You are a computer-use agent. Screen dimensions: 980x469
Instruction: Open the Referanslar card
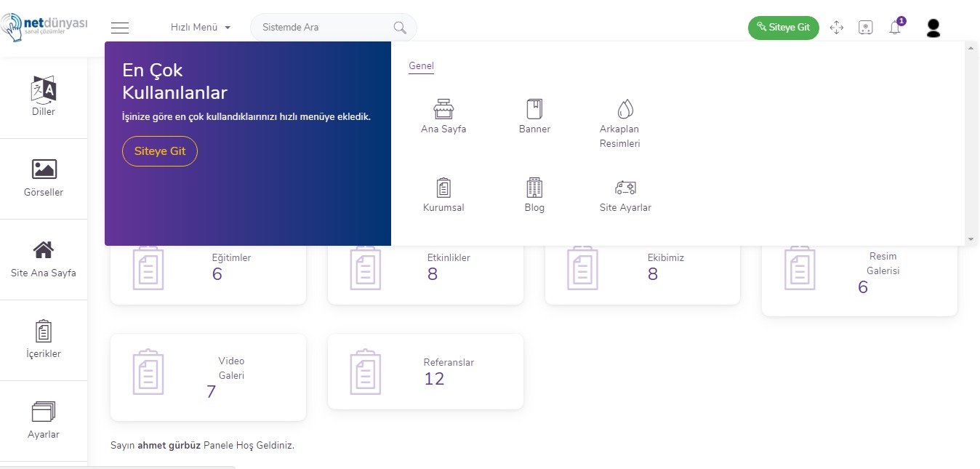pyautogui.click(x=425, y=371)
